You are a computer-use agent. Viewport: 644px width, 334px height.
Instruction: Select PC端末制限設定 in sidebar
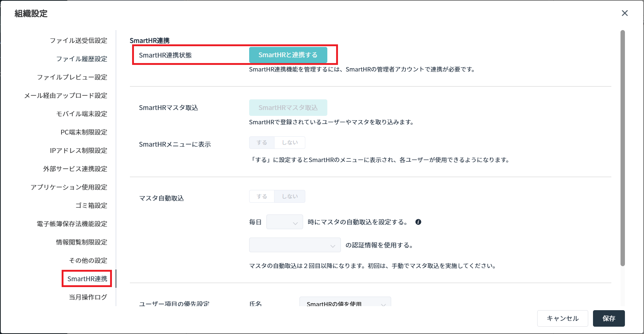[84, 132]
